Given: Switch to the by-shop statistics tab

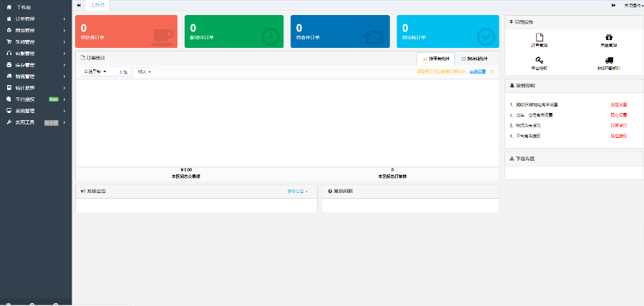Looking at the screenshot, I should (x=475, y=59).
